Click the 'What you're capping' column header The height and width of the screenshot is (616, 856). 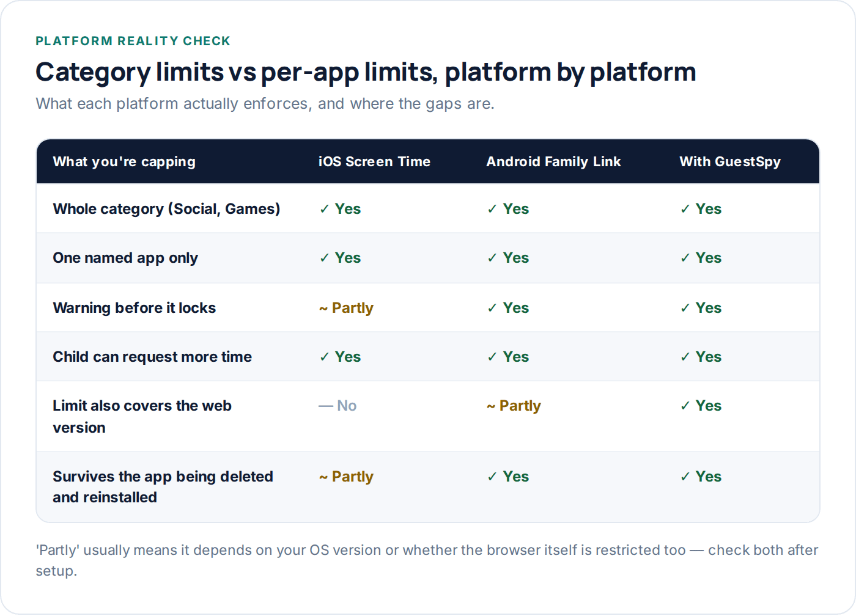click(x=124, y=162)
